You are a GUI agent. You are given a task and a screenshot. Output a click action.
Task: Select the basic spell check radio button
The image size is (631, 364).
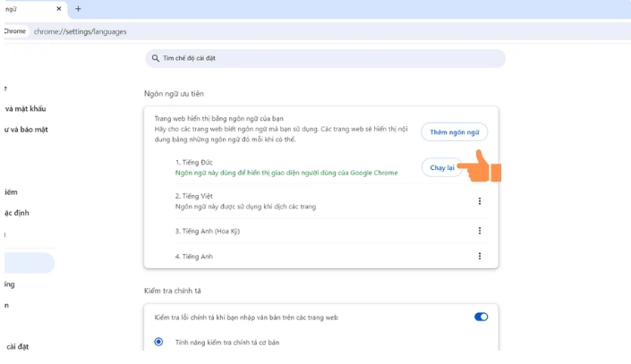pyautogui.click(x=158, y=342)
